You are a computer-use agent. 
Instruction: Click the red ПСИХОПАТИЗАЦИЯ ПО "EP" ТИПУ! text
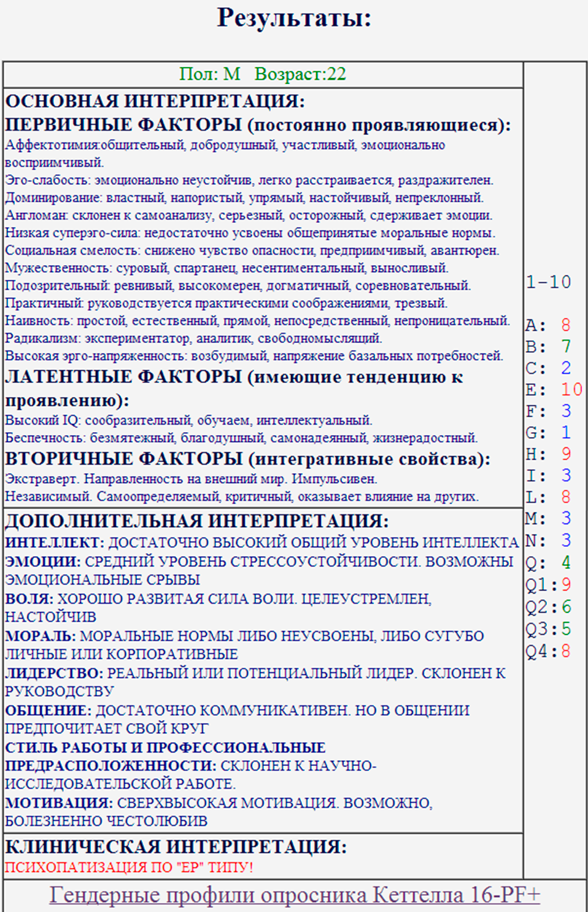point(129,867)
